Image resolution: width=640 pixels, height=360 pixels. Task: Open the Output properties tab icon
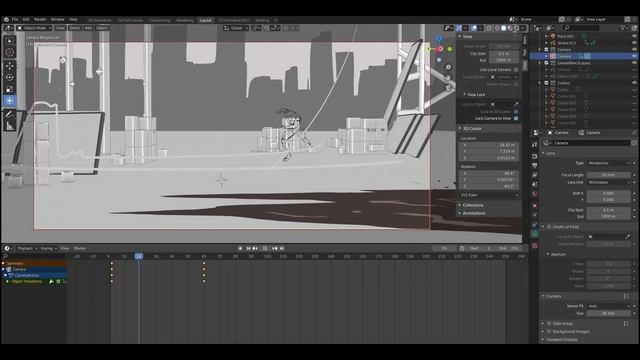tap(535, 166)
